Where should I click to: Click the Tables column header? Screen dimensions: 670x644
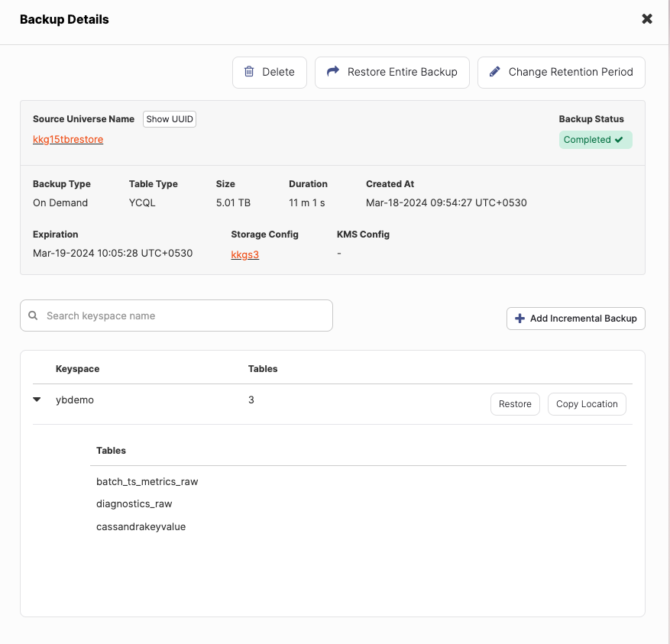point(263,369)
